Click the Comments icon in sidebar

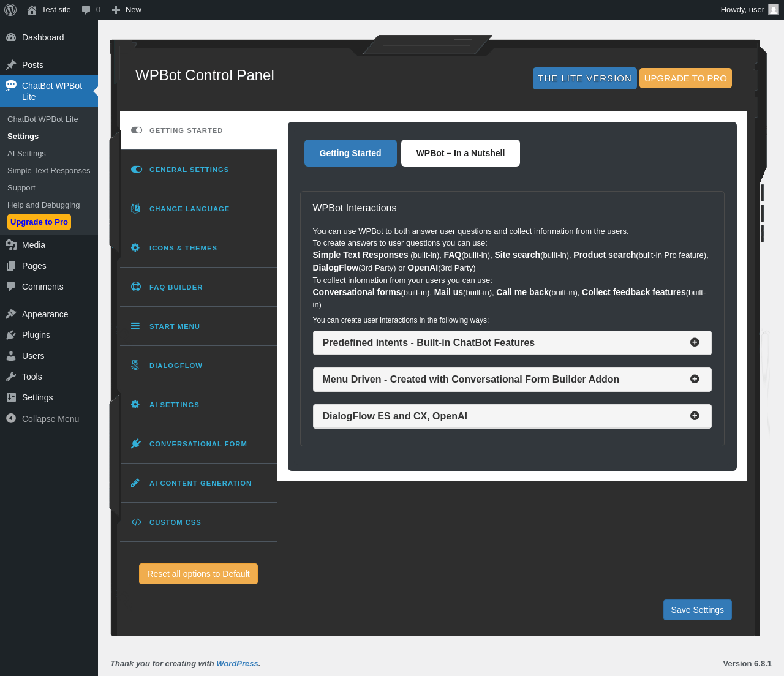tap(11, 287)
